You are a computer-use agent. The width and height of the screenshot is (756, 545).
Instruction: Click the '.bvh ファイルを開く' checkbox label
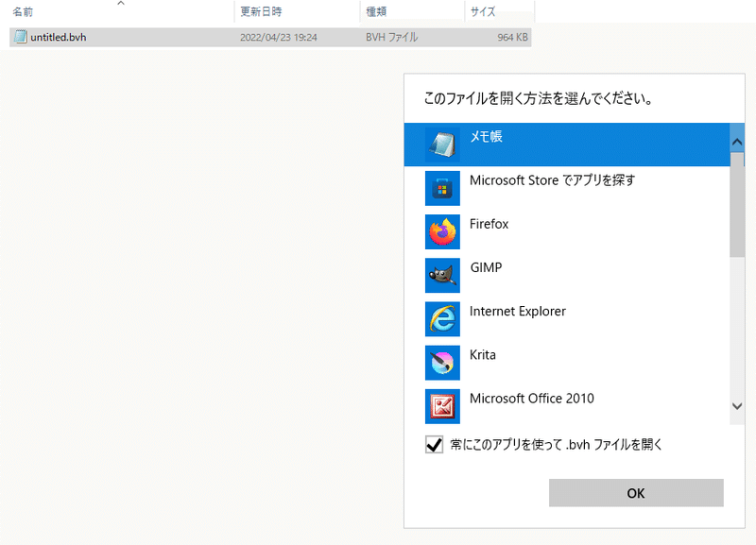tap(557, 444)
